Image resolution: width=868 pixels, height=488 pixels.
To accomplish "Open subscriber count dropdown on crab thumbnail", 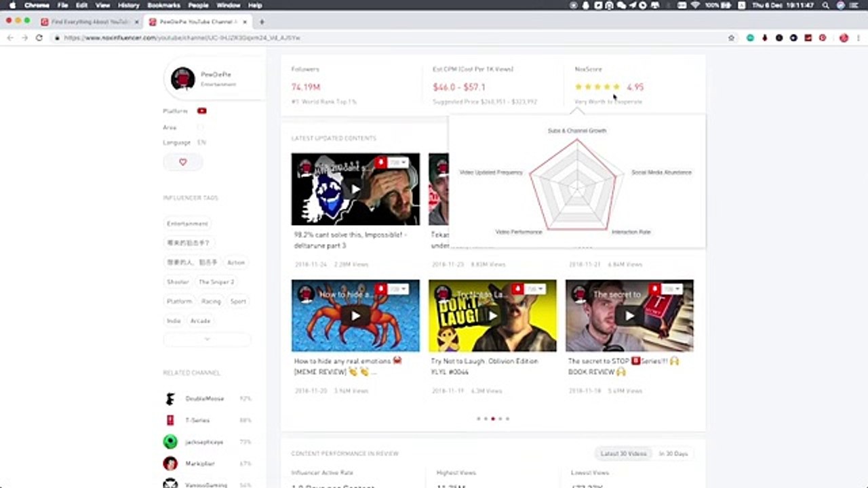I will pos(399,289).
